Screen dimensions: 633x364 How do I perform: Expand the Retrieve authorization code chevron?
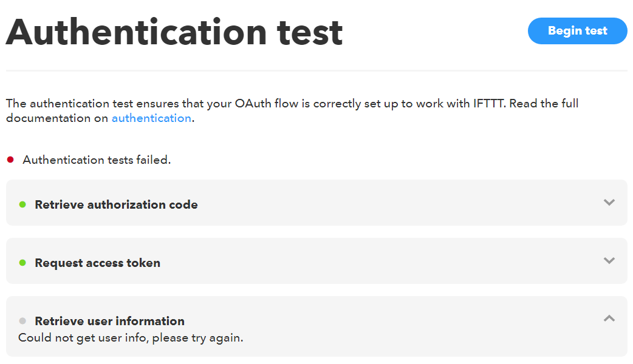(x=609, y=202)
